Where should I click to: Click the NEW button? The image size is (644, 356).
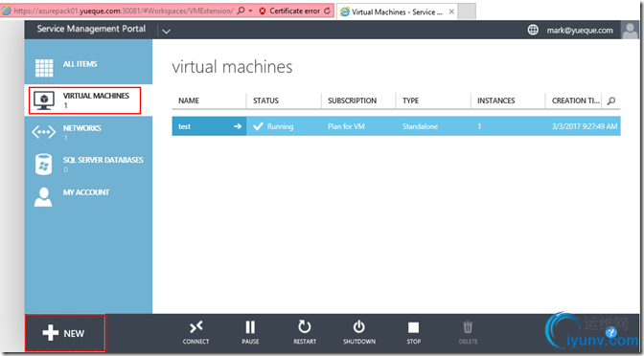pyautogui.click(x=66, y=333)
